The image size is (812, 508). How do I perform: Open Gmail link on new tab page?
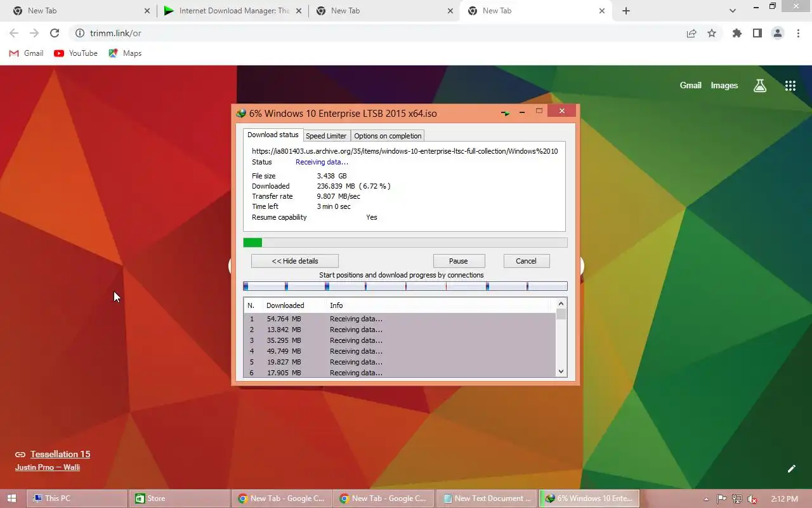pyautogui.click(x=690, y=85)
